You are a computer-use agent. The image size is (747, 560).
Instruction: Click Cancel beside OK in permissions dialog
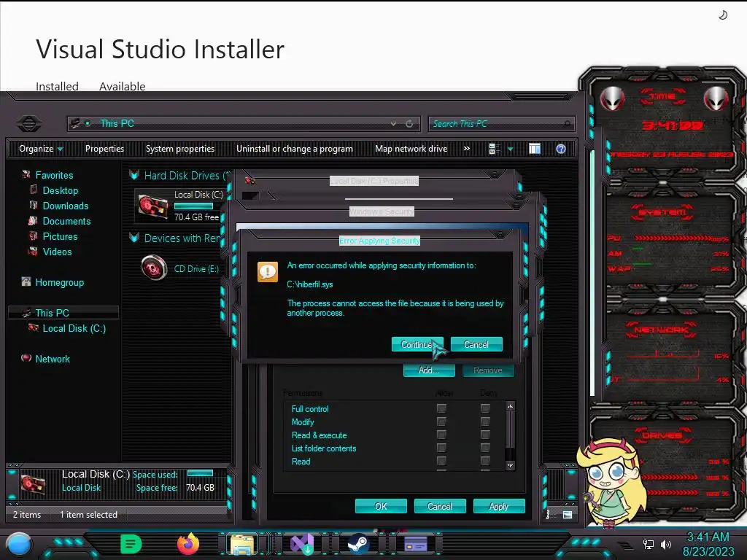click(440, 506)
